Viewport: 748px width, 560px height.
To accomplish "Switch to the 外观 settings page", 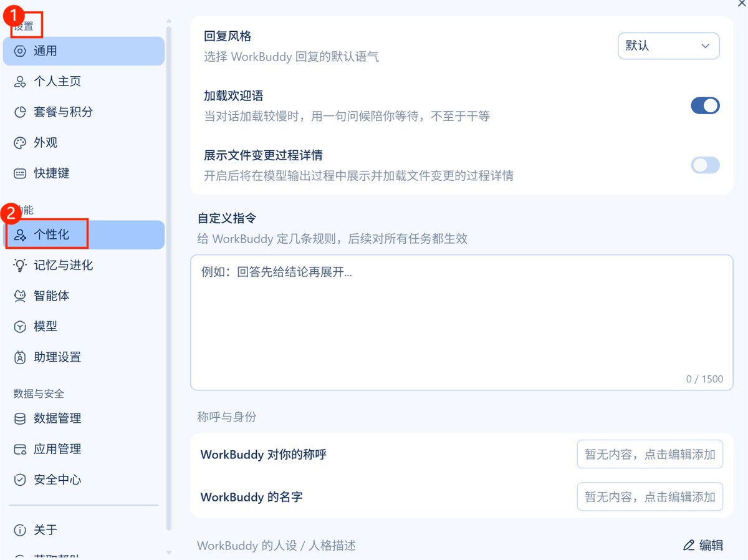I will point(84,143).
